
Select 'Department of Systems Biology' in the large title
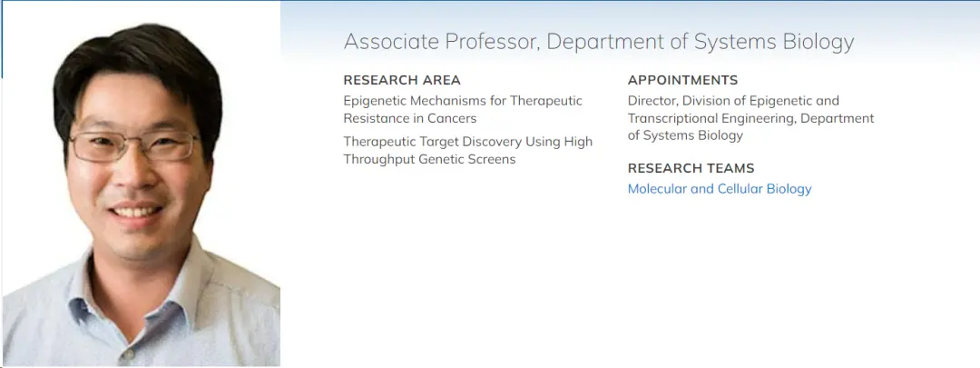click(x=701, y=42)
